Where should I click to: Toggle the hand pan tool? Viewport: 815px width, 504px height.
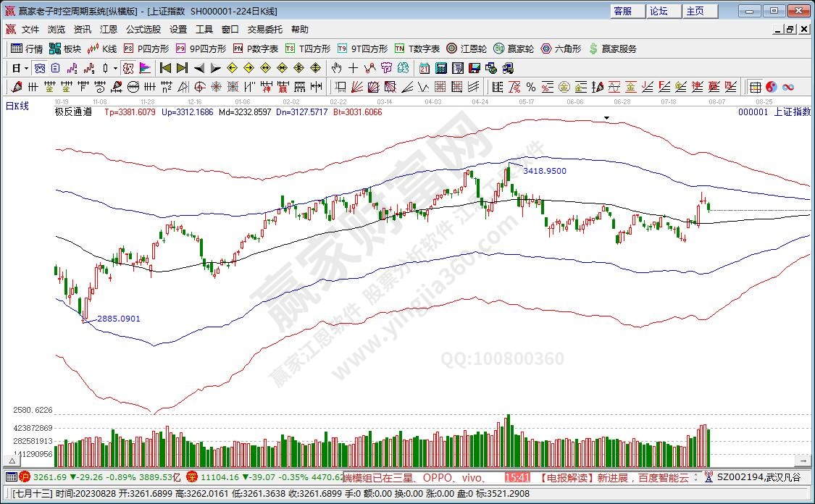336,68
